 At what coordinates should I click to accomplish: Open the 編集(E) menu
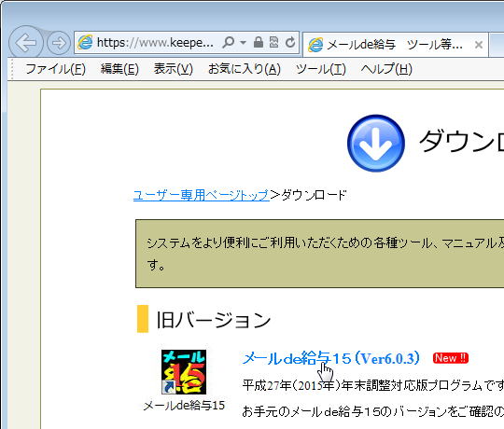pos(119,69)
